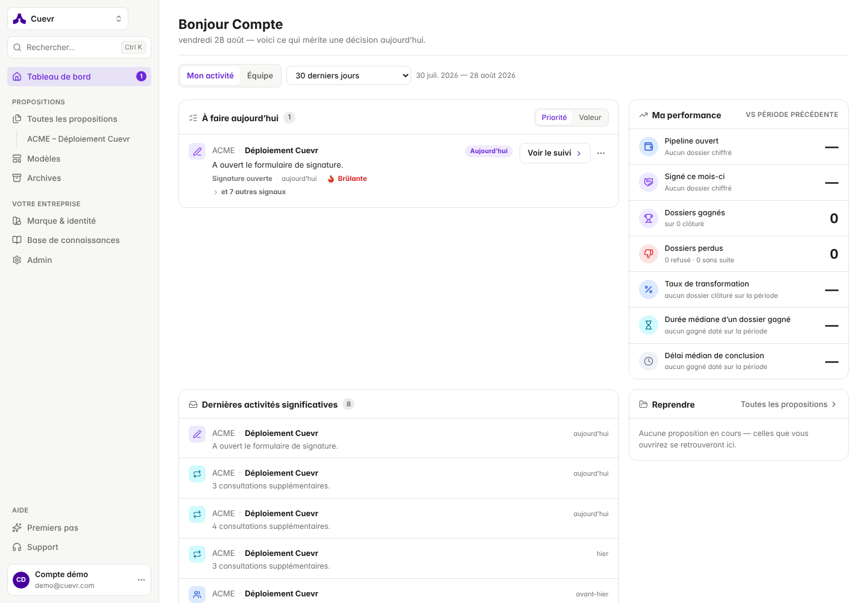The width and height of the screenshot is (868, 603).
Task: Click the pen icon in the to-do item
Action: click(197, 151)
